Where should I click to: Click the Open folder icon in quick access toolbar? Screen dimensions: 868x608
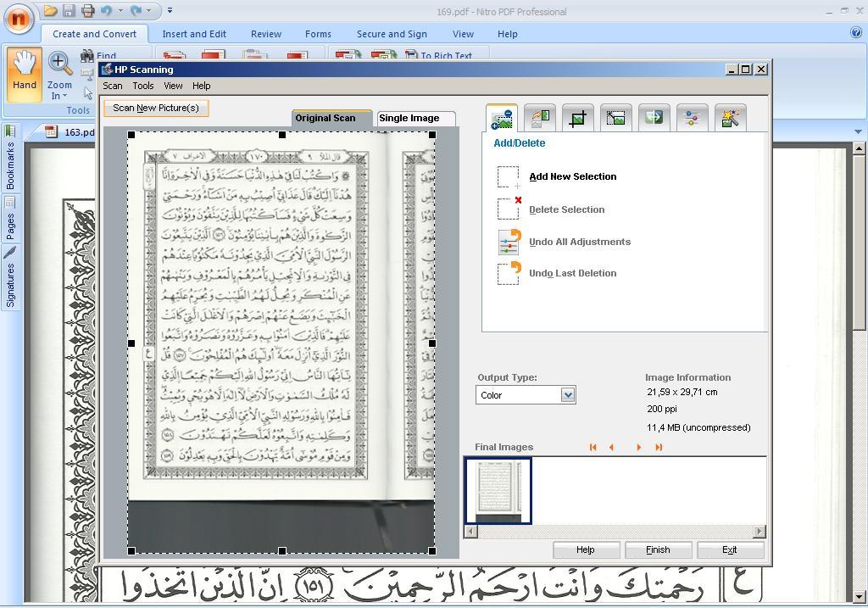coord(50,10)
